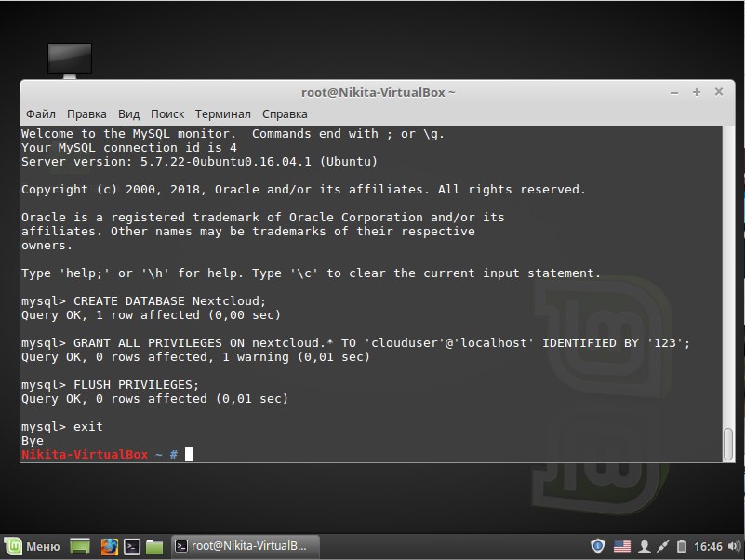Open the Терминал menu
745x560 pixels.
(x=223, y=114)
